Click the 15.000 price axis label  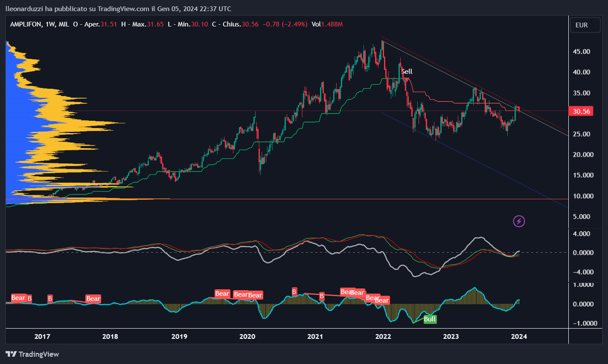(583, 175)
